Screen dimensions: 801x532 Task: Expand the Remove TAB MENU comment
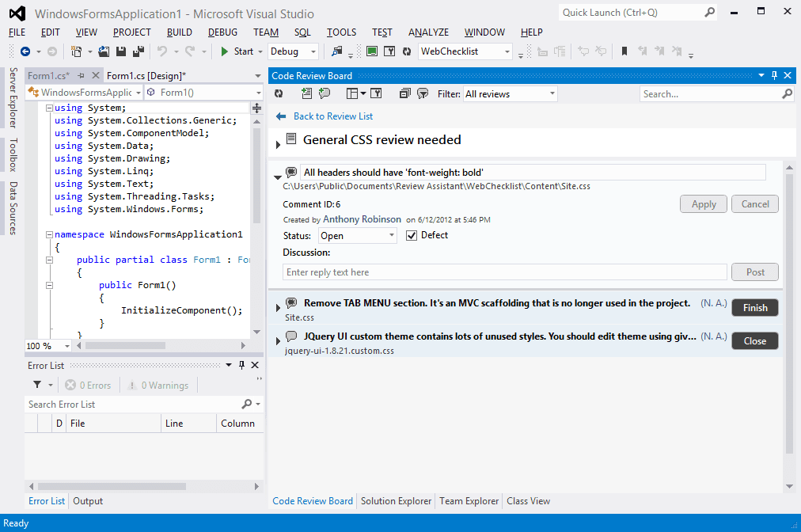(x=278, y=308)
